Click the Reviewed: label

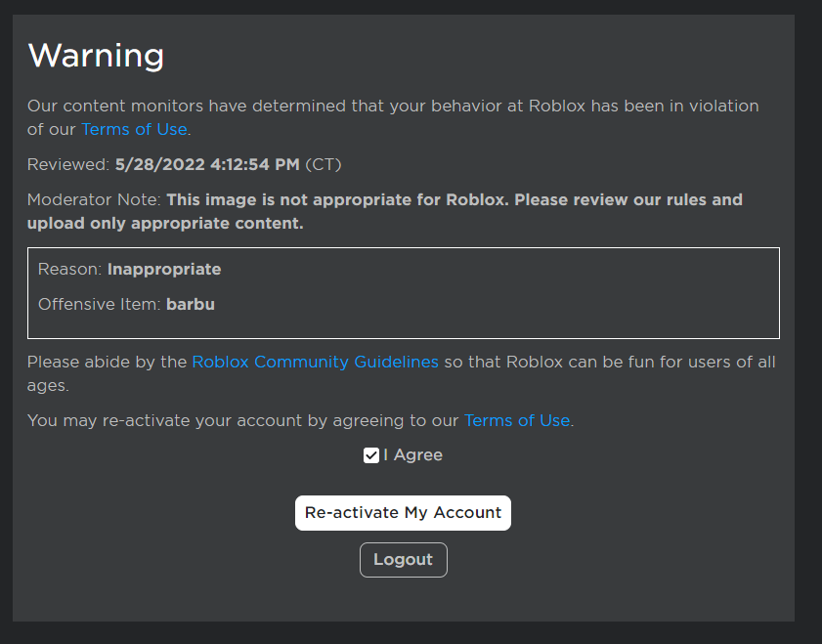click(68, 164)
